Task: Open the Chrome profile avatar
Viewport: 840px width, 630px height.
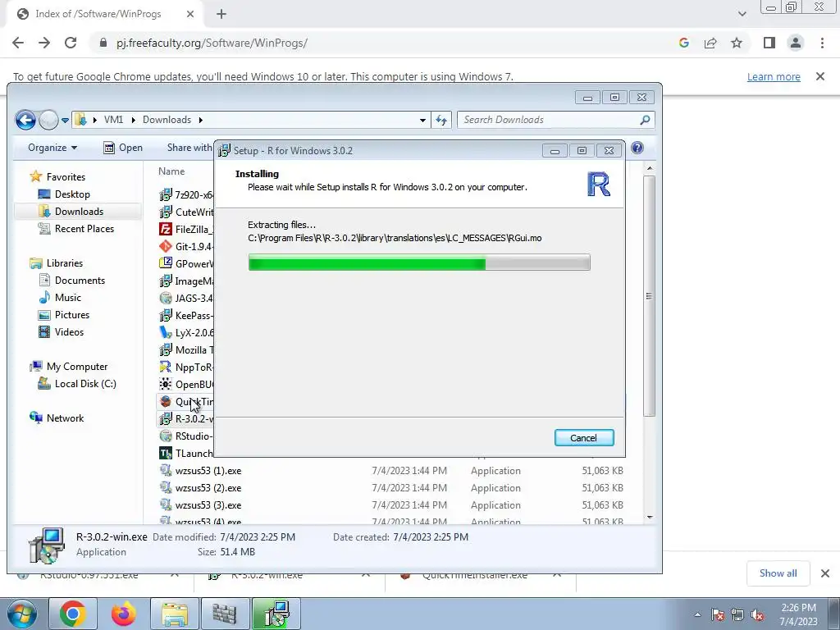Action: [796, 43]
